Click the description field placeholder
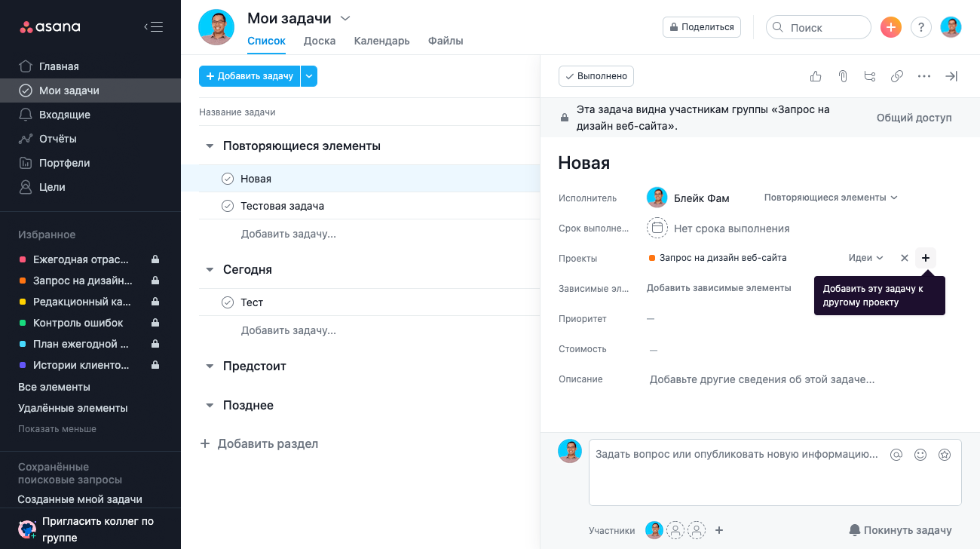Image resolution: width=980 pixels, height=549 pixels. pos(762,379)
